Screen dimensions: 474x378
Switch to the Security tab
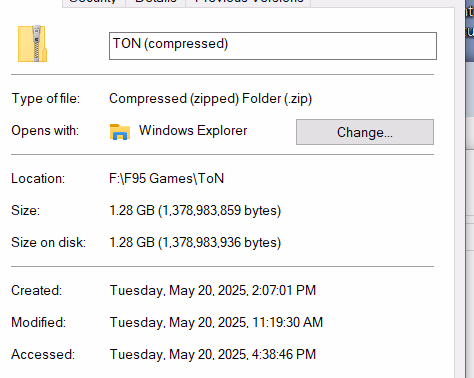(94, 3)
